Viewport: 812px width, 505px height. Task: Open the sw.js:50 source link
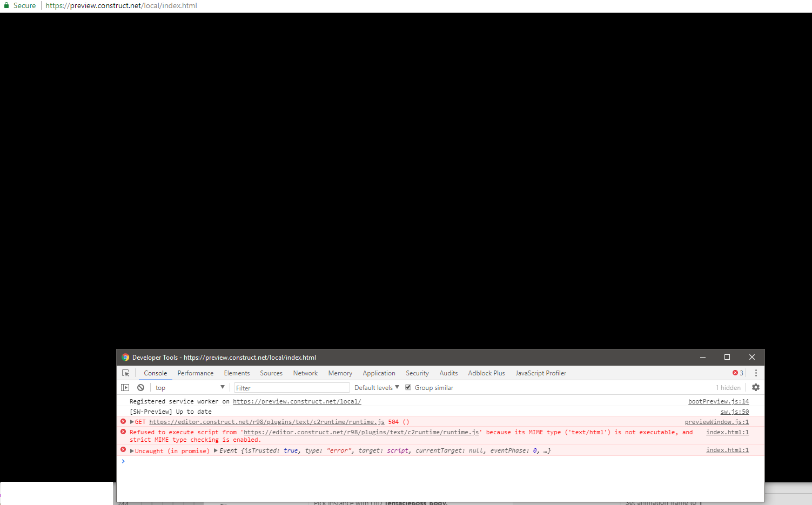(734, 411)
